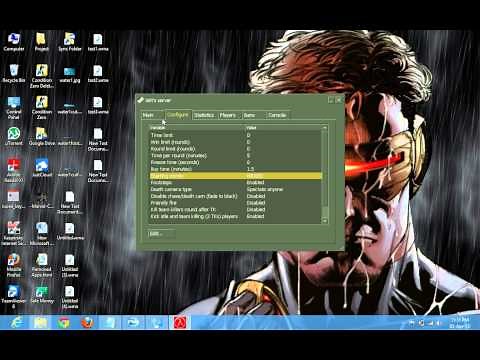Launch the Adobe Reader desktop shortcut
This screenshot has height=360, width=480.
(14, 170)
